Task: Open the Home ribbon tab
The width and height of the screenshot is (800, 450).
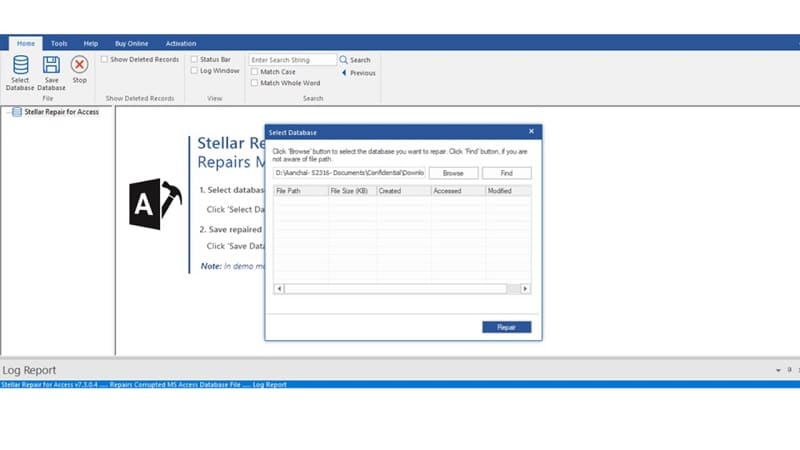Action: point(26,43)
